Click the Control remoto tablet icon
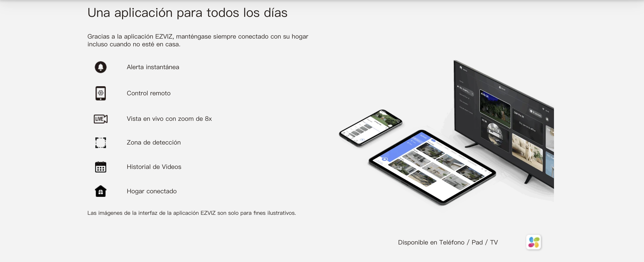 tap(100, 93)
